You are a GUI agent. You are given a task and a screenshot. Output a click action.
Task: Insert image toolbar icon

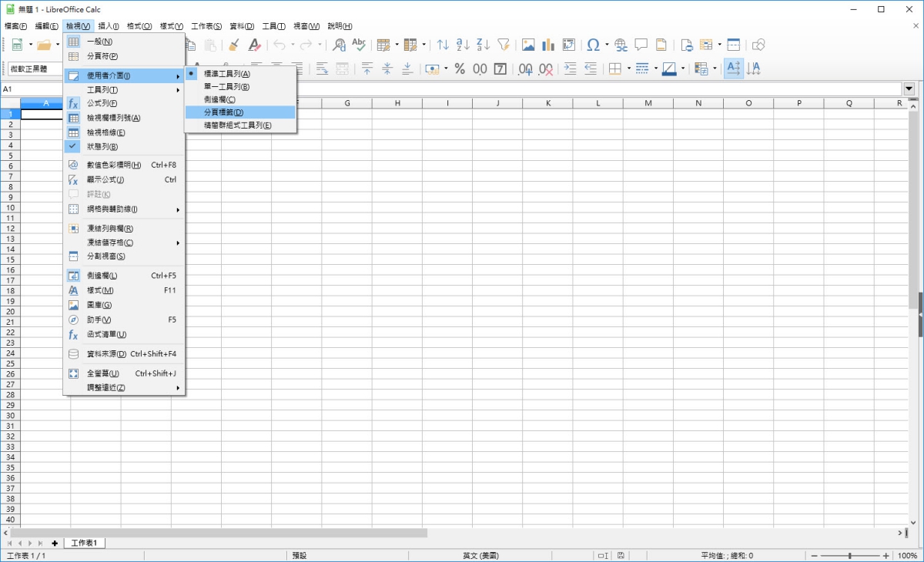click(528, 45)
